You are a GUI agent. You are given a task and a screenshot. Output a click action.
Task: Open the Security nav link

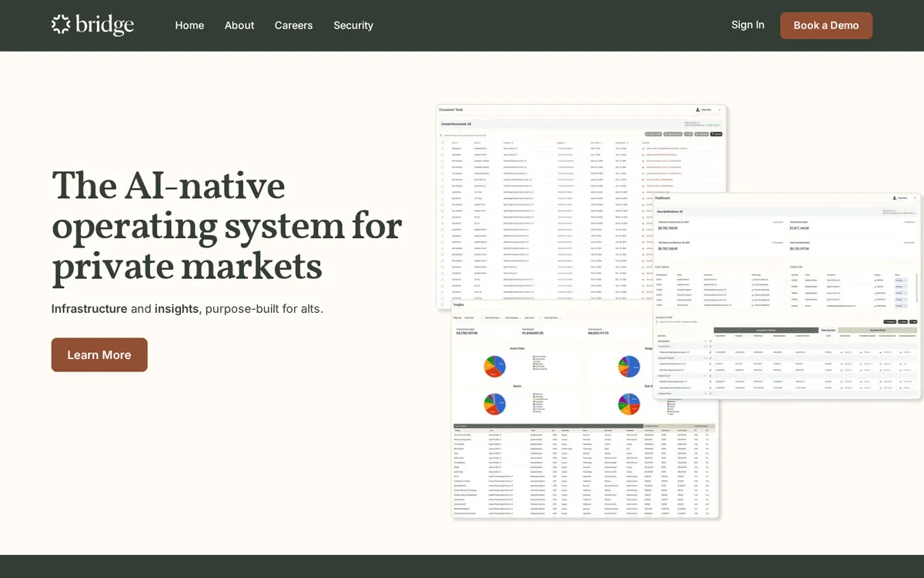[353, 25]
